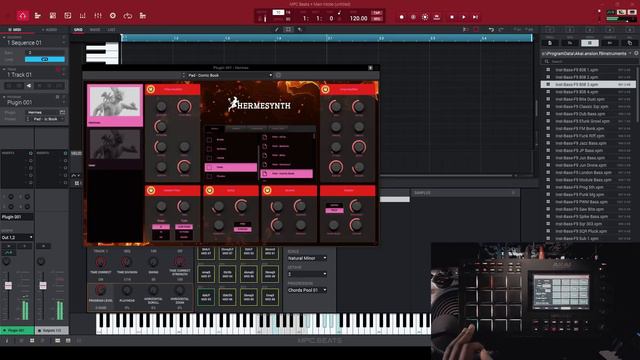Click the Bars number field
Screen dimensions: 640x360
(x=45, y=53)
